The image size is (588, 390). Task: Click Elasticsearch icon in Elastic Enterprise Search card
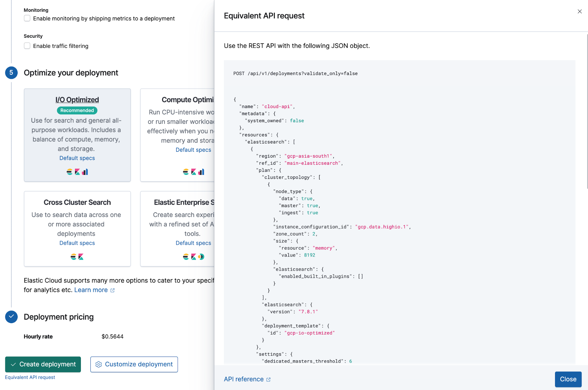pos(186,257)
